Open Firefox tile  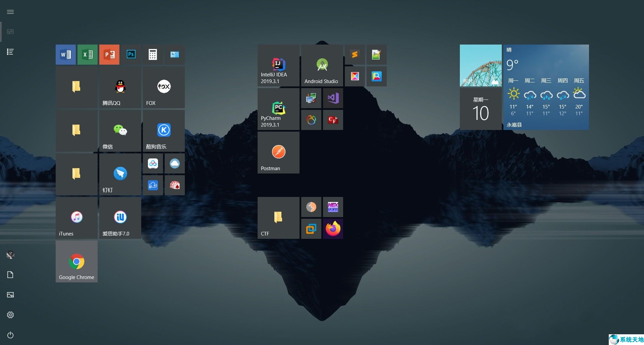(x=333, y=229)
